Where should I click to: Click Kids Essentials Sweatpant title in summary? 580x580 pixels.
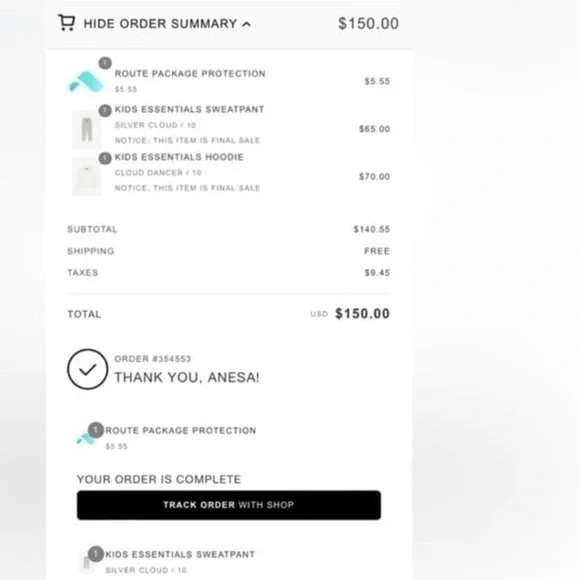coord(189,109)
